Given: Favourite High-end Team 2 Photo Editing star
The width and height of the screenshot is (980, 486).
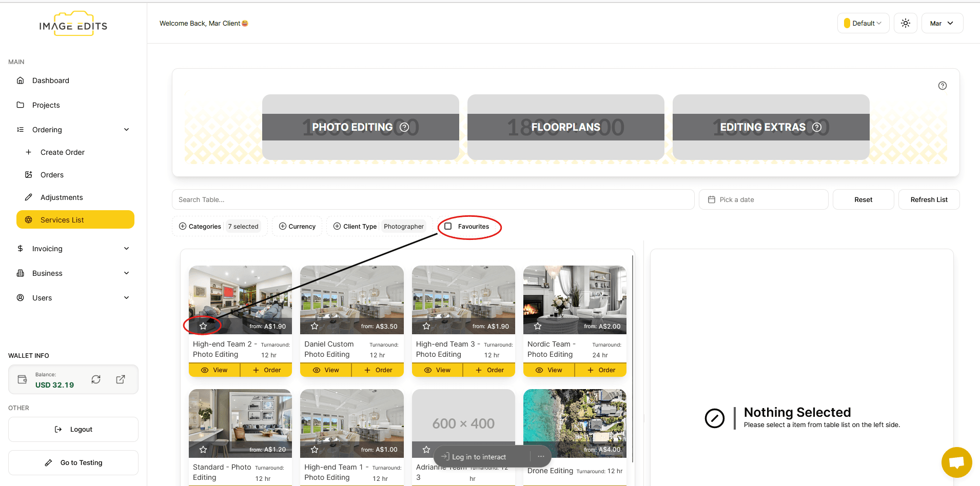Looking at the screenshot, I should [x=203, y=326].
